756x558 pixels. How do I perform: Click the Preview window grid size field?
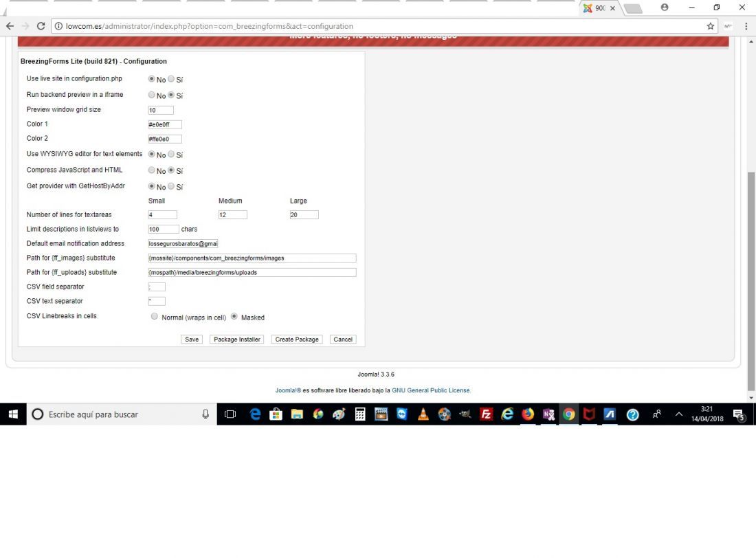click(x=161, y=110)
